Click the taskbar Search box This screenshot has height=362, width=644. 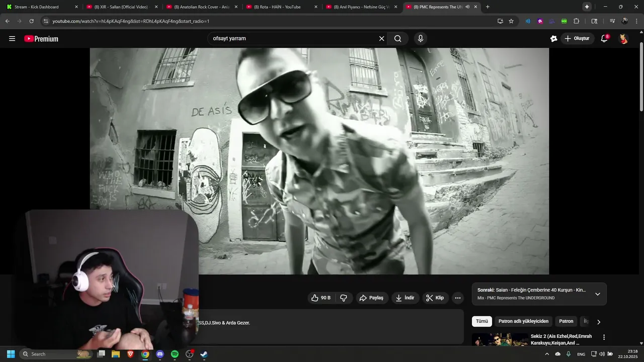56,354
